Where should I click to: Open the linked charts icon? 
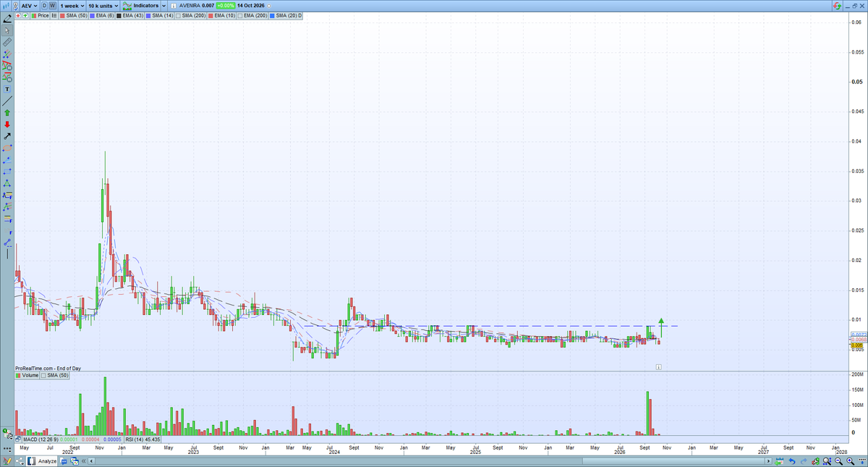75,461
